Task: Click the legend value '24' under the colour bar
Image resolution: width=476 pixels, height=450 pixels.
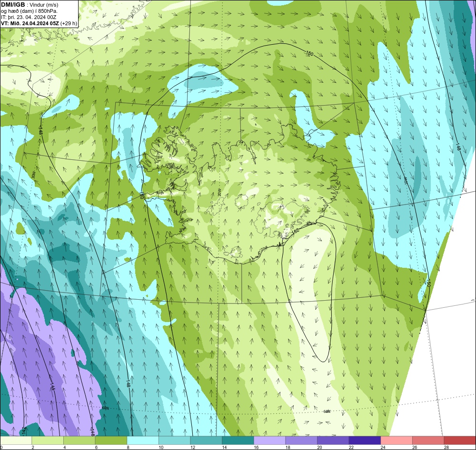Action: [x=383, y=447]
